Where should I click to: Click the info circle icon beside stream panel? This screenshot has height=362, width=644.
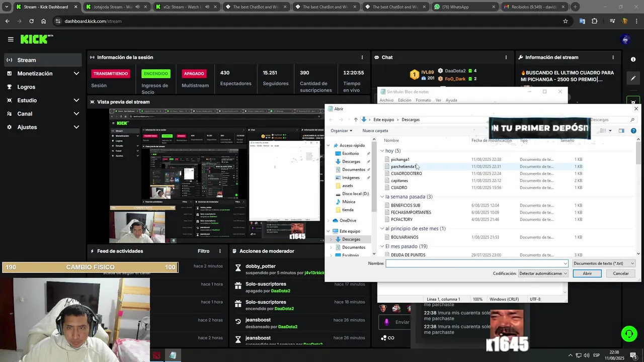[633, 59]
